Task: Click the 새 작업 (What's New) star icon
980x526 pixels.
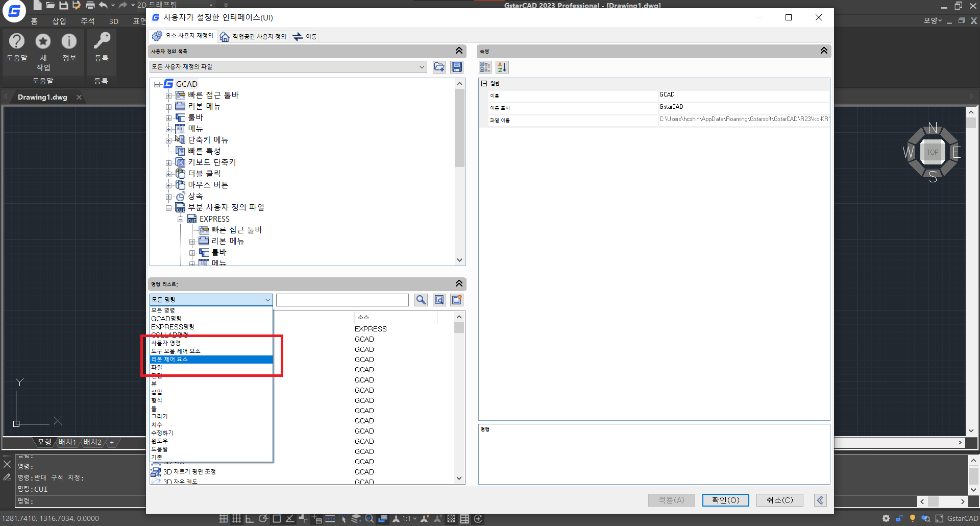Action: [x=43, y=41]
